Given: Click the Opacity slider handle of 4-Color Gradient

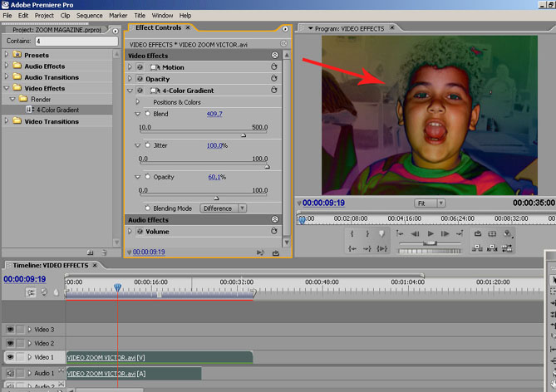Looking at the screenshot, I should (x=216, y=198).
